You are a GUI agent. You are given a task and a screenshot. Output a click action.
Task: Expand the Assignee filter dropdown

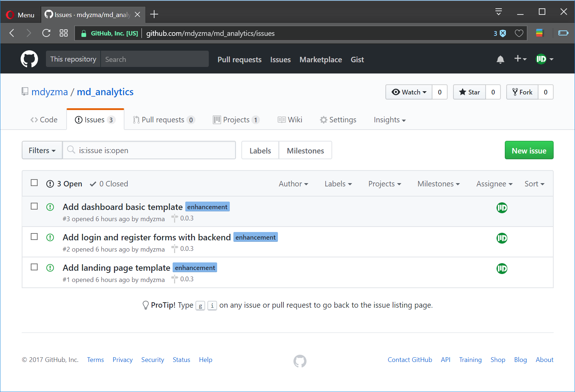click(x=494, y=184)
